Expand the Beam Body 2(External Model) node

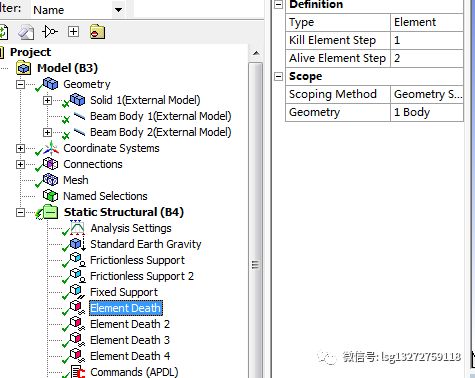(x=47, y=132)
